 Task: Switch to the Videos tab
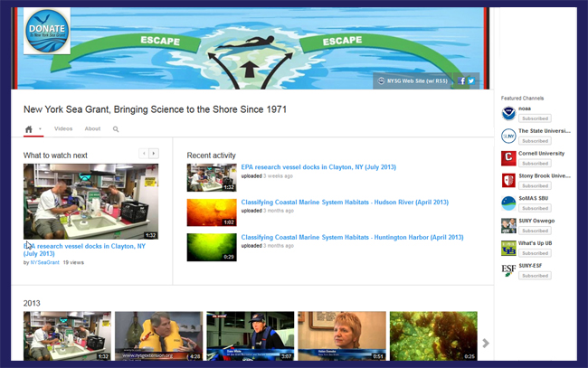click(x=63, y=128)
